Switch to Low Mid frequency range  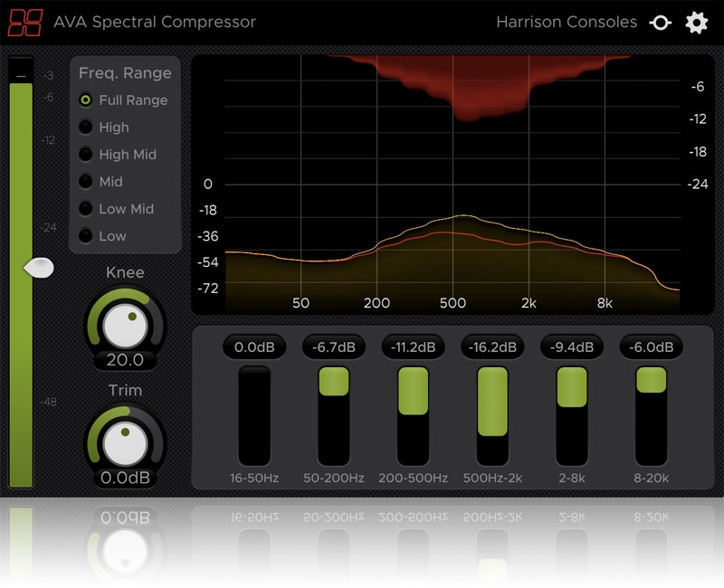86,209
